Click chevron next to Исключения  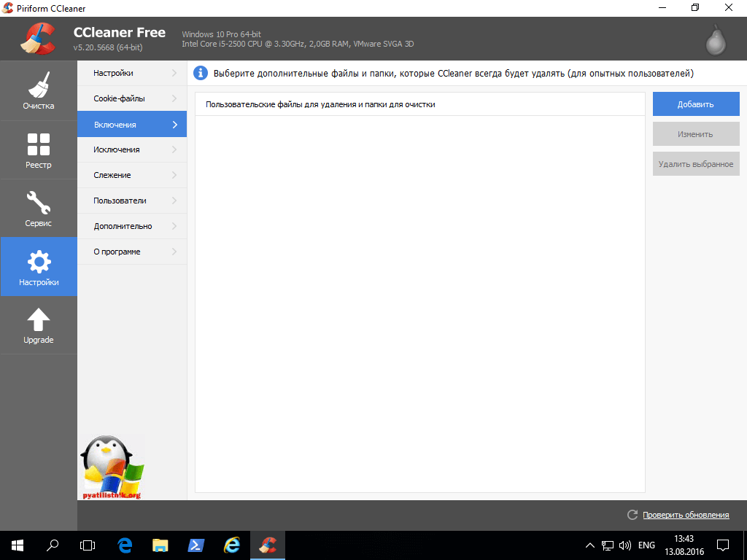(174, 149)
